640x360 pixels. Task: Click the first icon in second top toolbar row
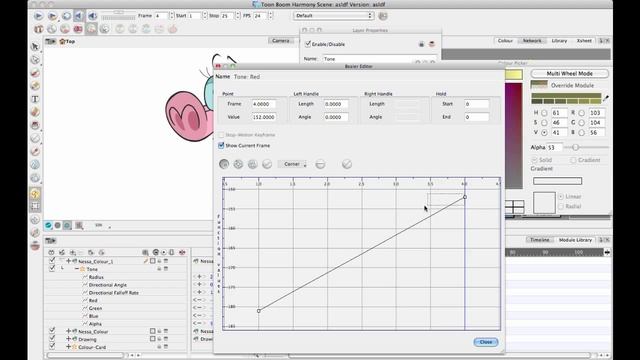[x=38, y=29]
